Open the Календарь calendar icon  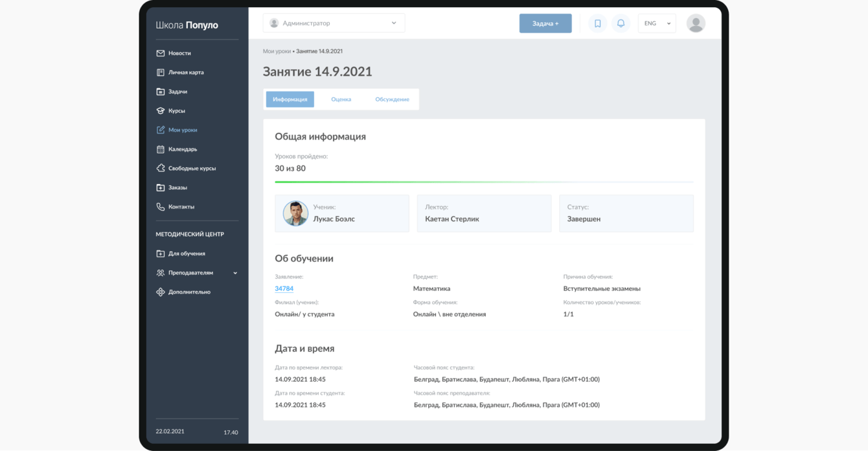click(160, 149)
